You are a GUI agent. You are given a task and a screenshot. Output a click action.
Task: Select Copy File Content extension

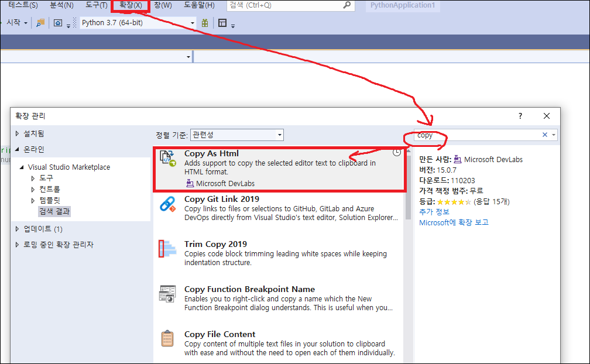279,344
